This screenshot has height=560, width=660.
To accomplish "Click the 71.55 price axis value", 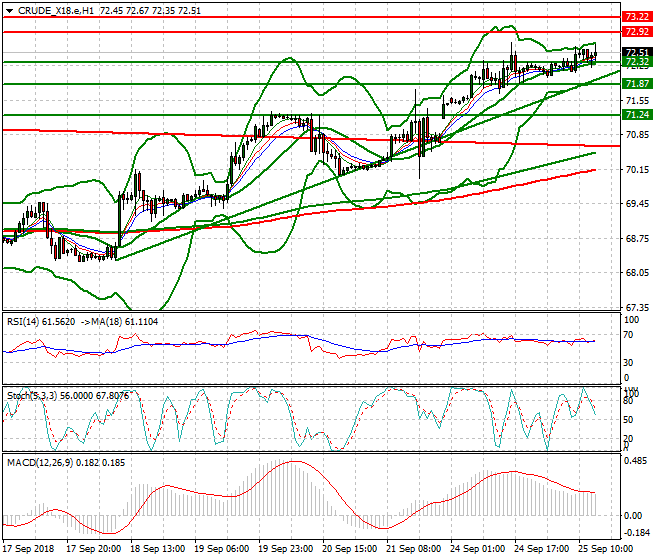I will coord(637,100).
